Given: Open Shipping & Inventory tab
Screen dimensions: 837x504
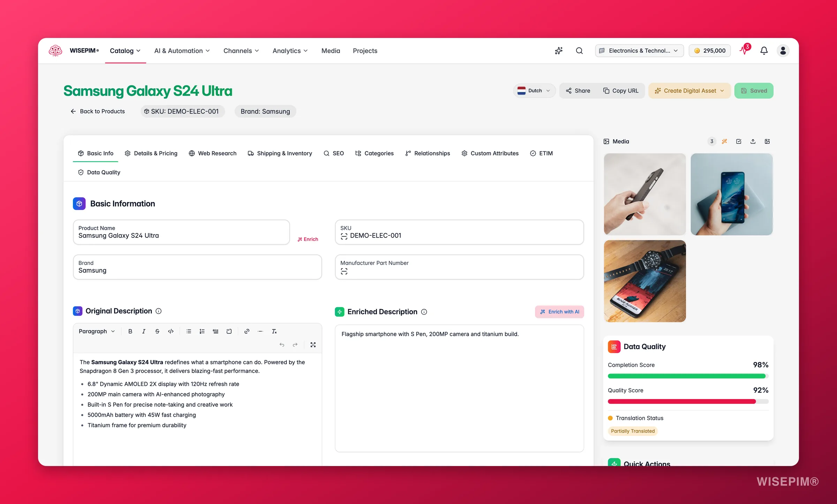Looking at the screenshot, I should tap(280, 153).
